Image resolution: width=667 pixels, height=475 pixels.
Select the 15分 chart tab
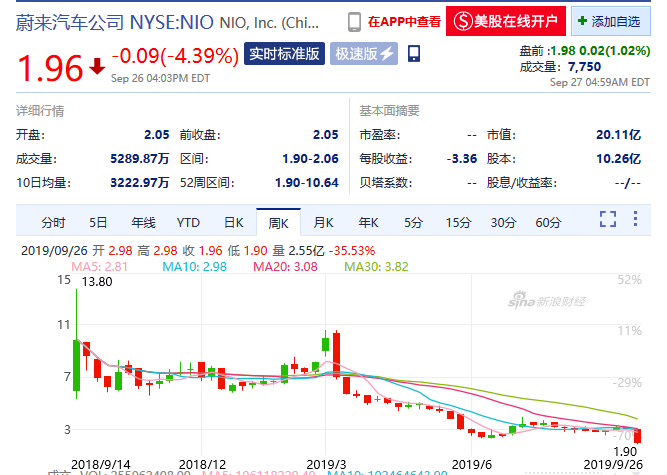pyautogui.click(x=458, y=222)
